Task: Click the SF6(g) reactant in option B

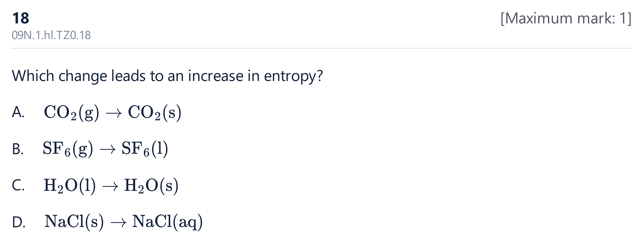Action: (68, 149)
